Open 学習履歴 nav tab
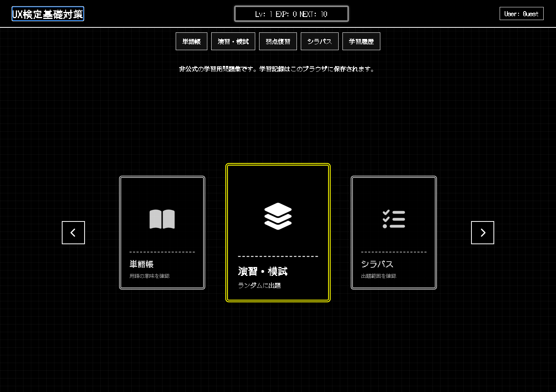The width and height of the screenshot is (556, 392). pyautogui.click(x=361, y=41)
